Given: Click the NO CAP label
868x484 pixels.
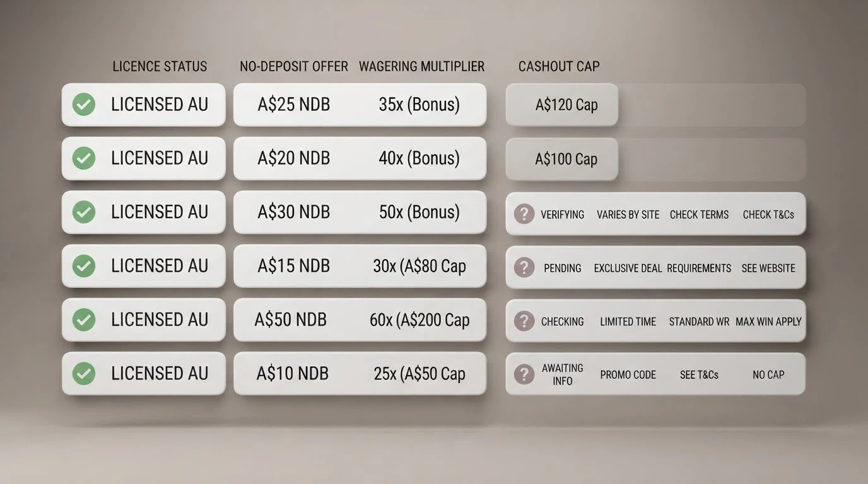Looking at the screenshot, I should pyautogui.click(x=768, y=375).
